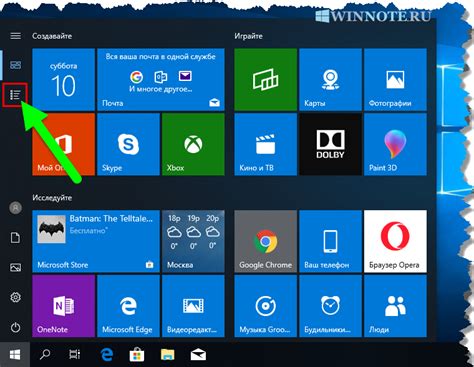Open the Фотографии photos tile
The height and width of the screenshot is (367, 474).
(395, 79)
